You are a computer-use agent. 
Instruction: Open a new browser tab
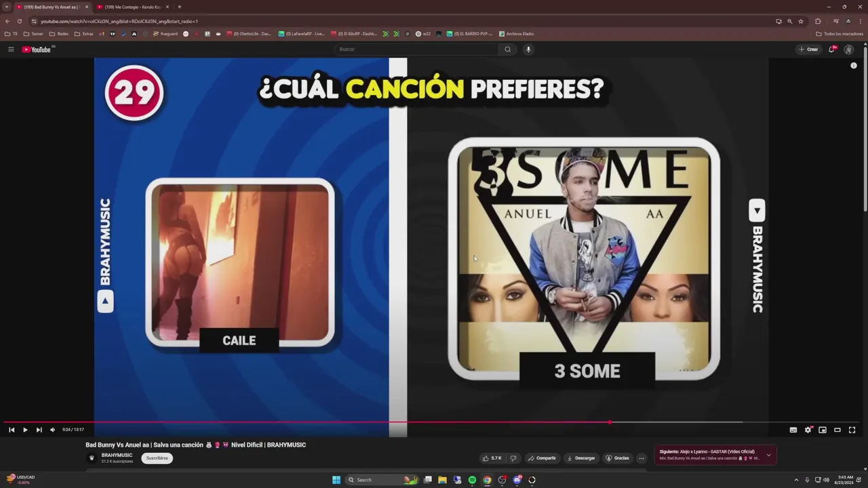pyautogui.click(x=179, y=7)
